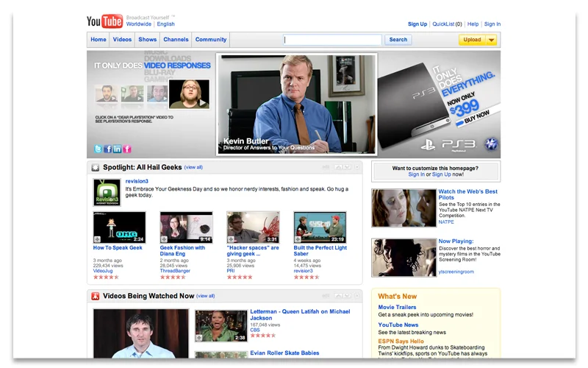
Task: Click the Kevin Butler video on the banner
Action: tap(297, 104)
